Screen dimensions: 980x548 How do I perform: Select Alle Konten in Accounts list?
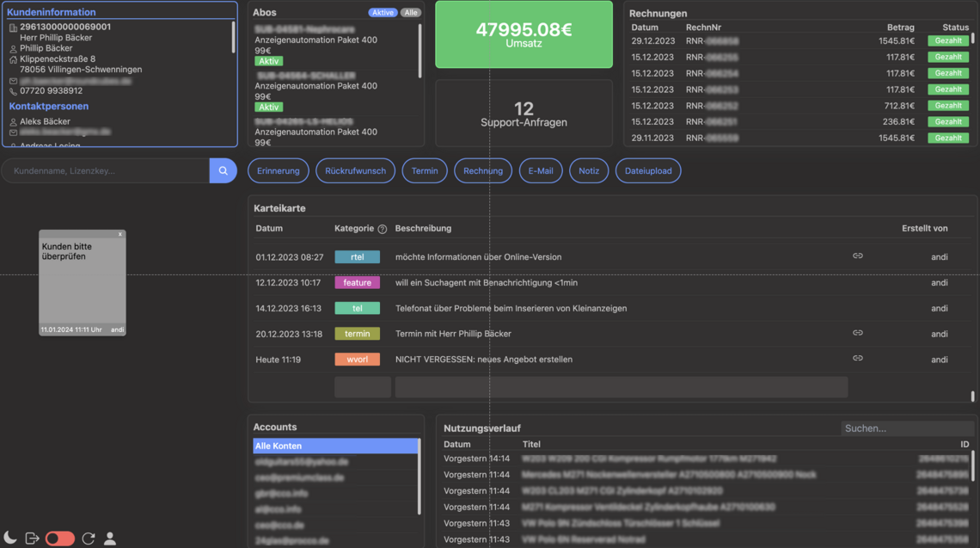[x=334, y=446]
